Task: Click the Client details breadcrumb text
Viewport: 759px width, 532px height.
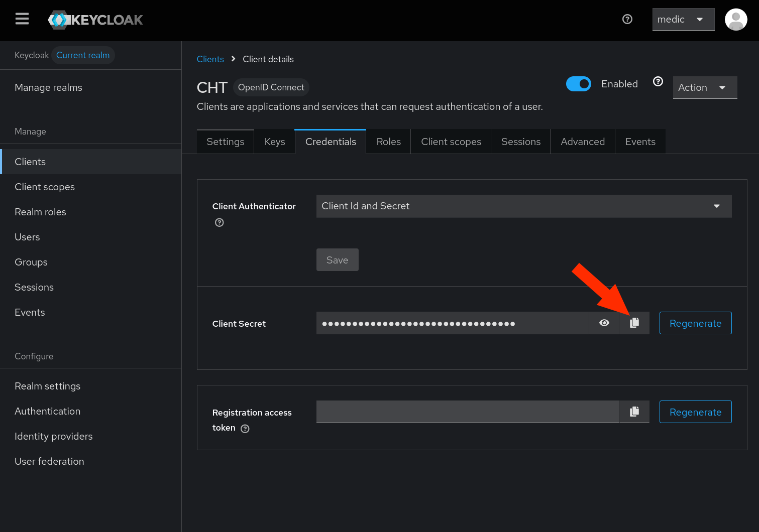Action: pyautogui.click(x=268, y=59)
